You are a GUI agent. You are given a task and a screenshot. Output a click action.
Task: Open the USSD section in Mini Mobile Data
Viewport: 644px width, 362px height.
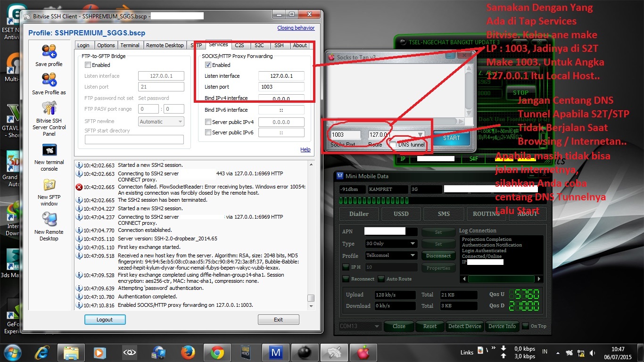click(x=401, y=214)
